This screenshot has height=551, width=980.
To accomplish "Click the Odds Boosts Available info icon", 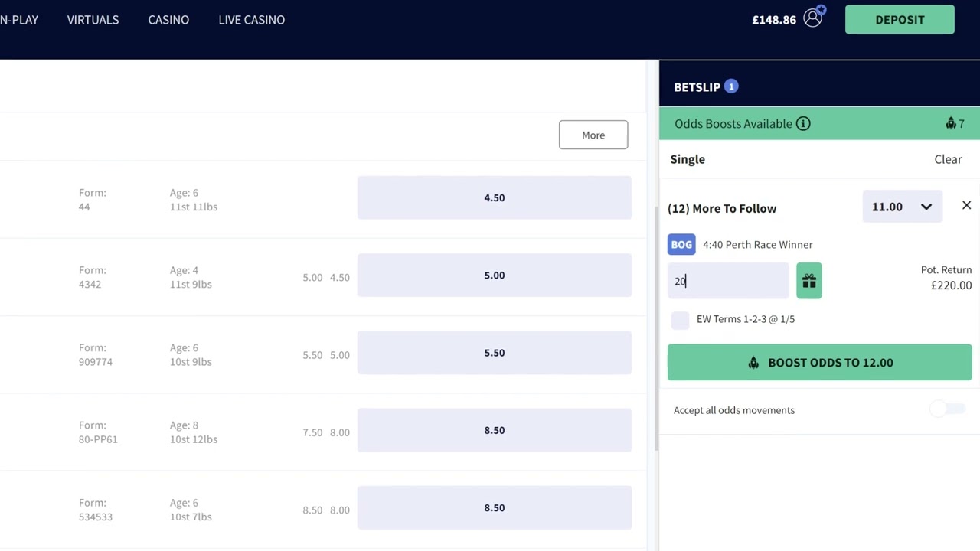I will (802, 123).
